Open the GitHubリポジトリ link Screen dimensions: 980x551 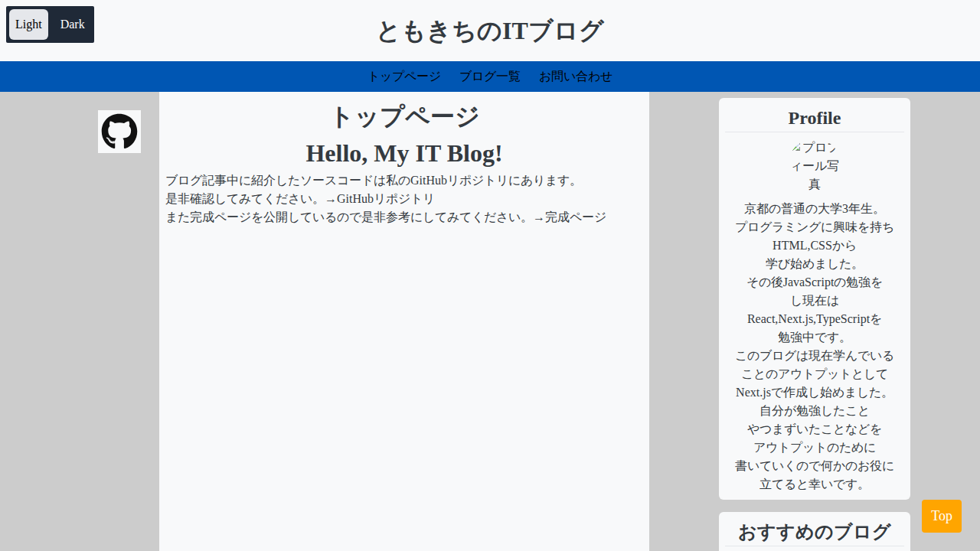pos(385,198)
